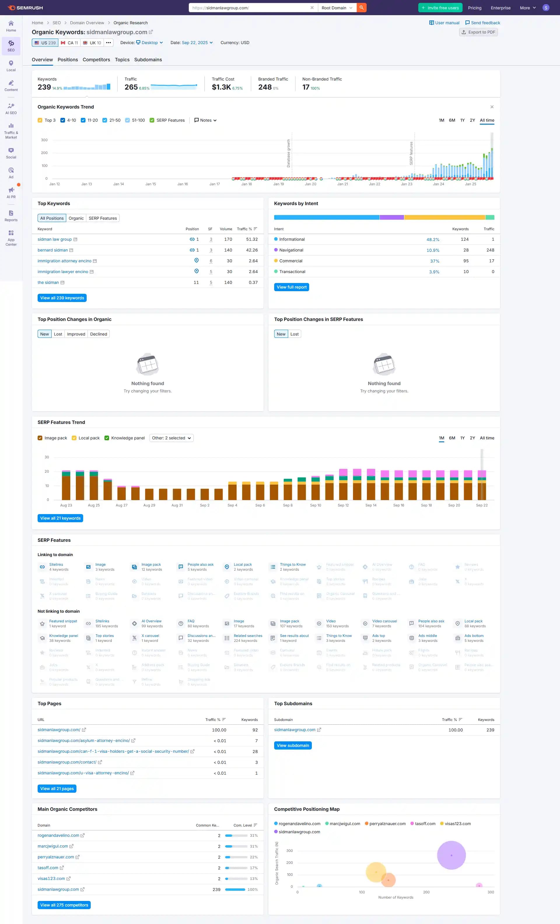This screenshot has height=924, width=560.
Task: Open the sidman law group keyword link
Action: 54,239
